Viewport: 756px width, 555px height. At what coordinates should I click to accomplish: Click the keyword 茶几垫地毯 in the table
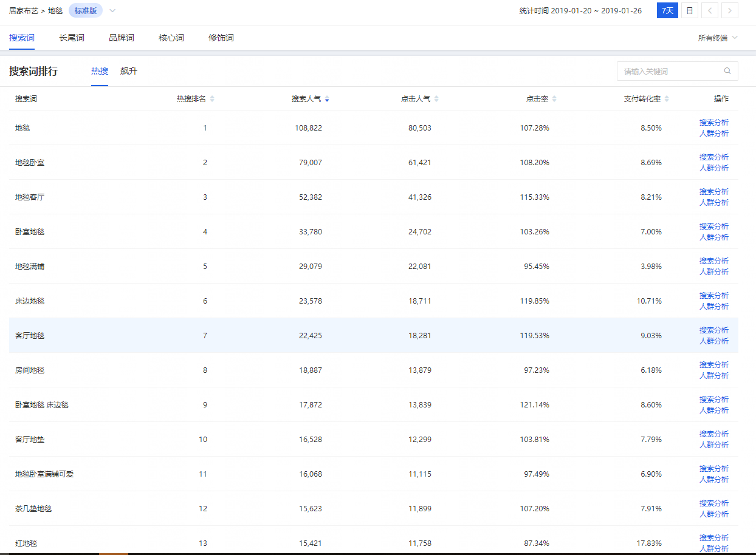(x=33, y=508)
